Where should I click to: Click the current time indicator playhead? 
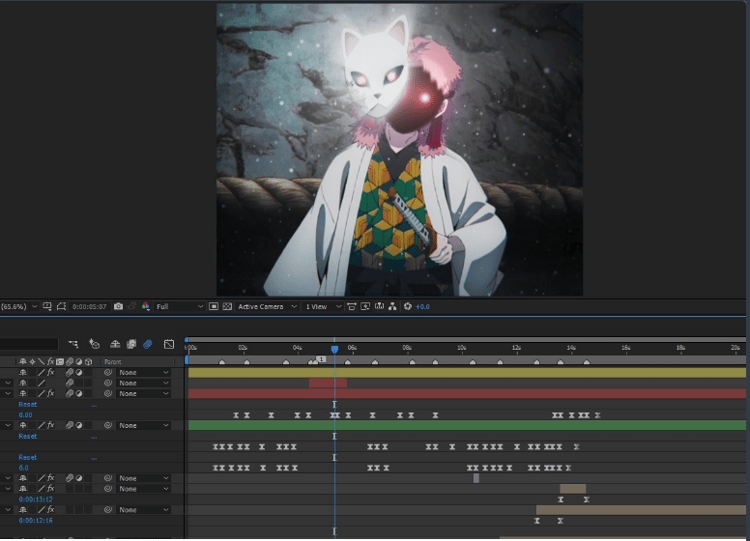click(x=335, y=350)
